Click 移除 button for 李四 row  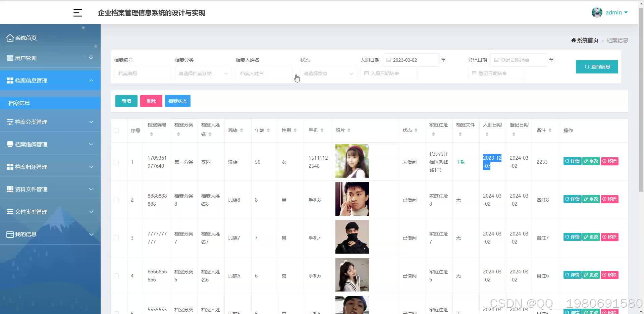[609, 161]
